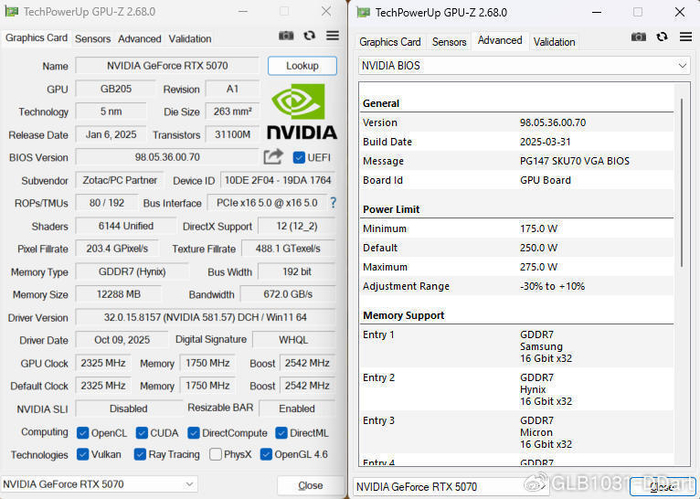Toggle the Ray Tracing checkbox
Viewport: 700px width, 499px height.
pos(140,454)
